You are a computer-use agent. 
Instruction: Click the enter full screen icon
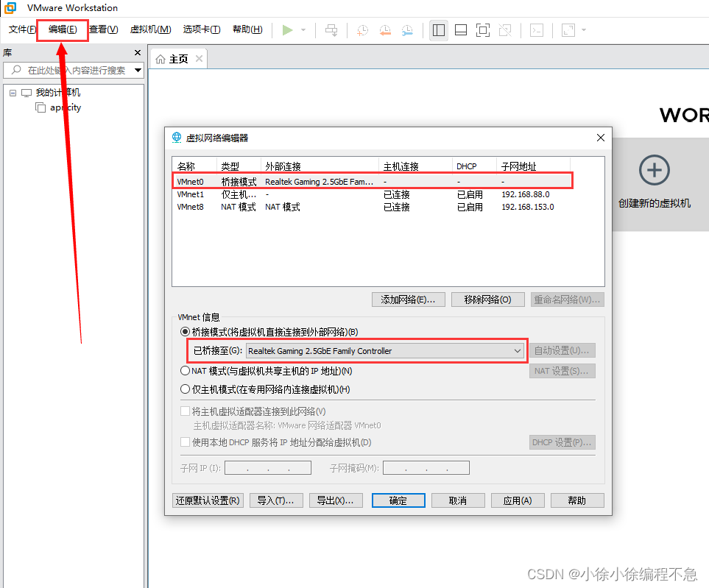click(483, 30)
